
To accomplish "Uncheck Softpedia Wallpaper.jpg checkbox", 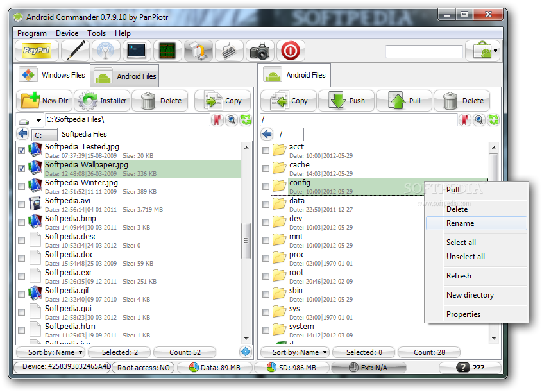I will [x=21, y=168].
